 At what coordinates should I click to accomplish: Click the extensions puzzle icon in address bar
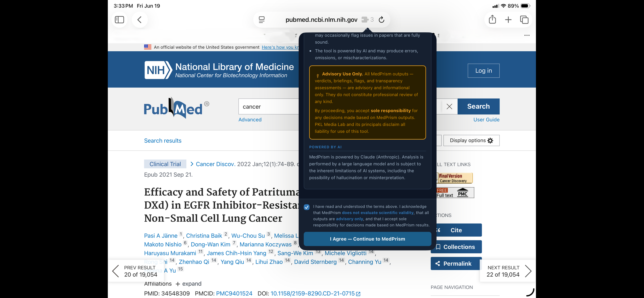(365, 19)
